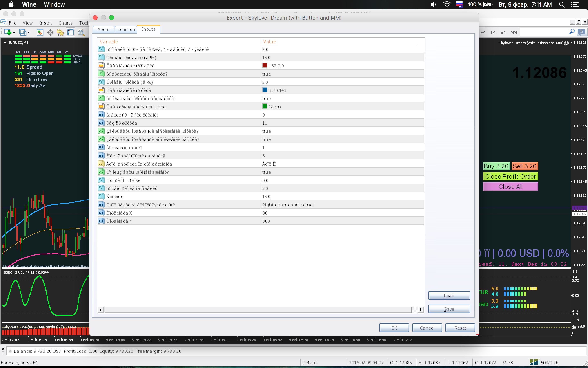The image size is (588, 368).
Task: Toggle the Terminal toolbar icon
Action: [71, 32]
